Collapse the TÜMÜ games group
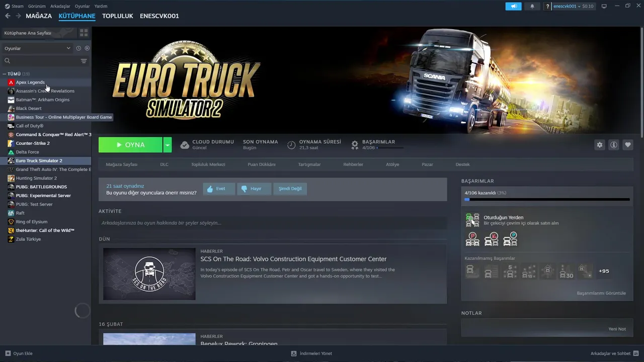Image resolution: width=644 pixels, height=362 pixels. (x=5, y=74)
